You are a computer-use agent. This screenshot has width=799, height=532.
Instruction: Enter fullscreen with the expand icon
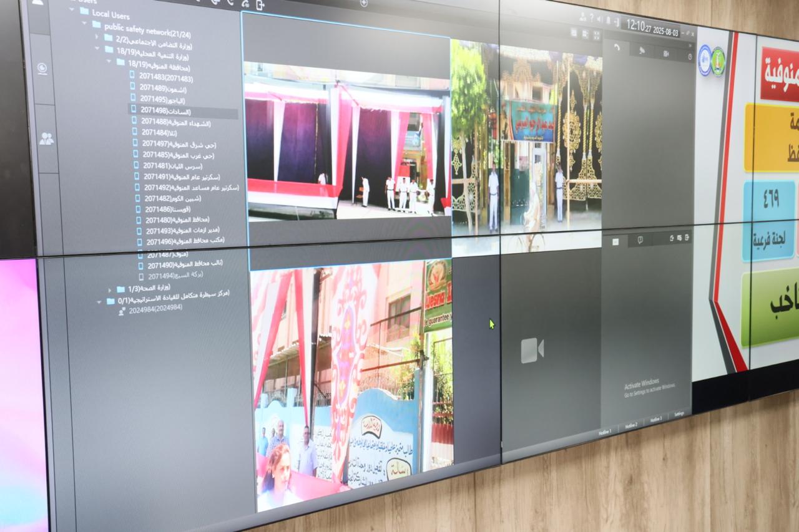[597, 35]
